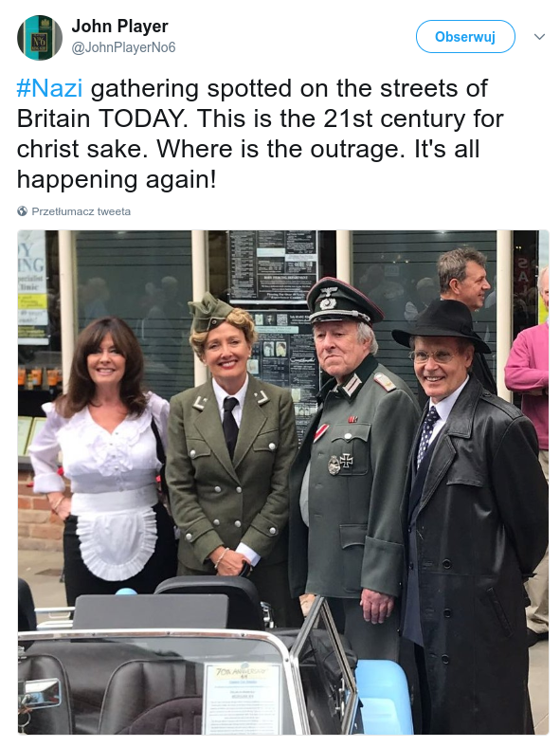
Task: Click the green side cap on woman
Action: pyautogui.click(x=208, y=312)
